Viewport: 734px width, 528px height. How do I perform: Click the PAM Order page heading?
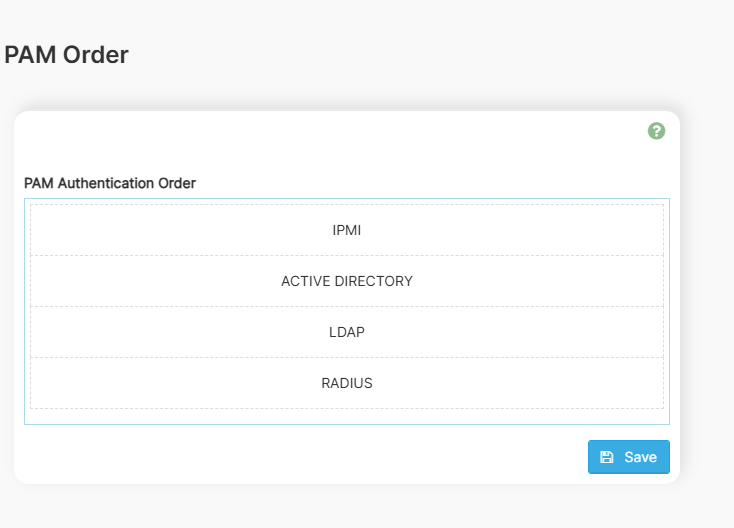click(x=67, y=55)
